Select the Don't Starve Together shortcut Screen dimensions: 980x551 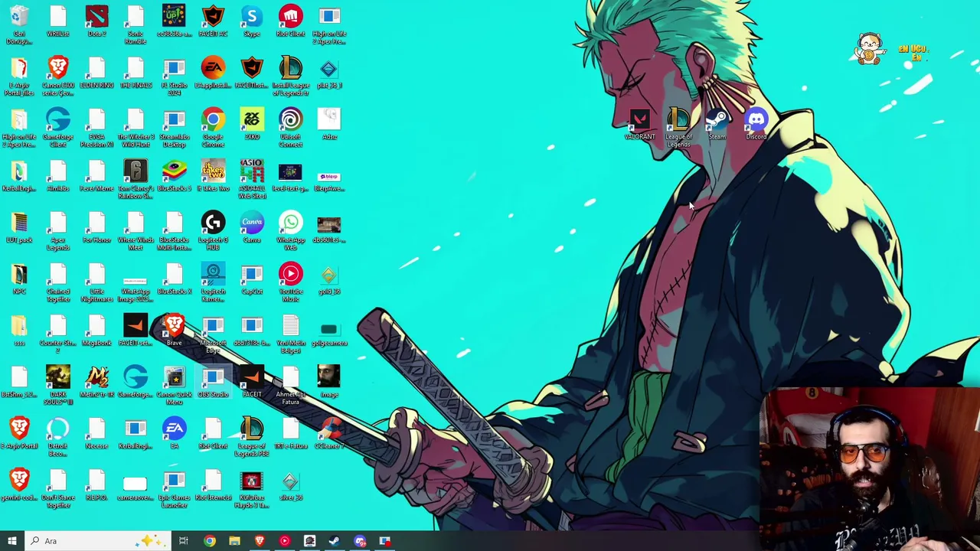[x=58, y=487]
